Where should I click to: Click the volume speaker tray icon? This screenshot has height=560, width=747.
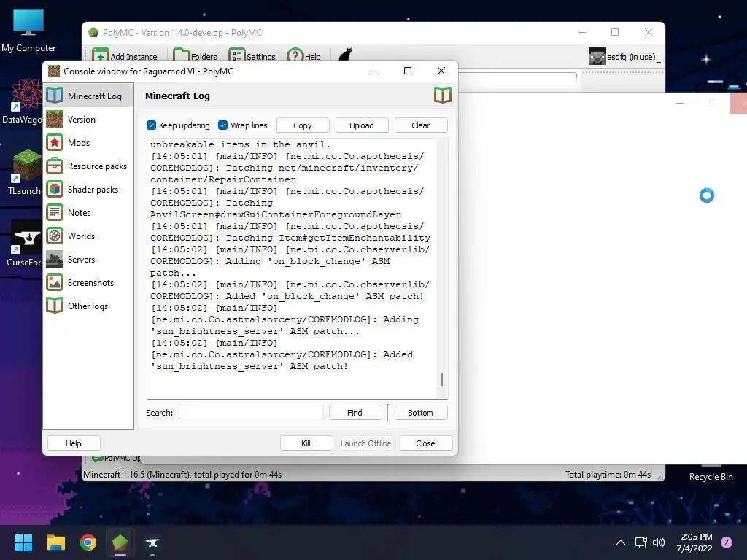(x=659, y=542)
